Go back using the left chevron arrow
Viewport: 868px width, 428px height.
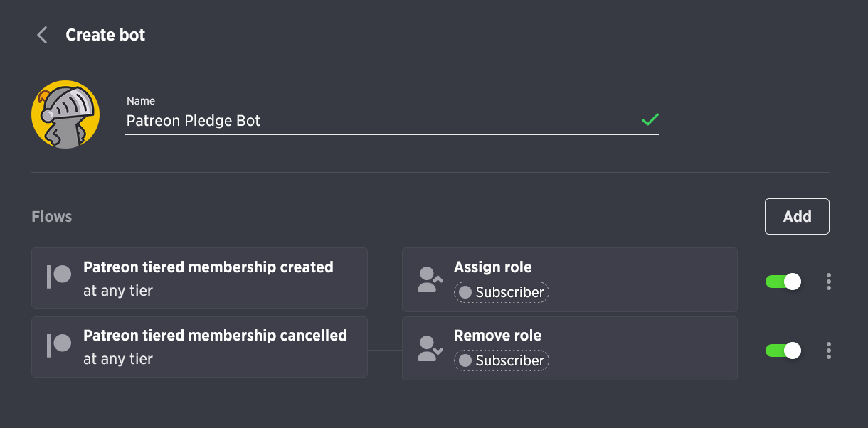click(x=42, y=35)
